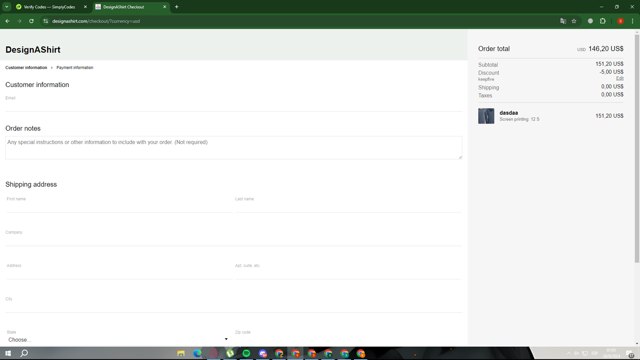
Task: Open the translate page icon
Action: click(x=563, y=21)
